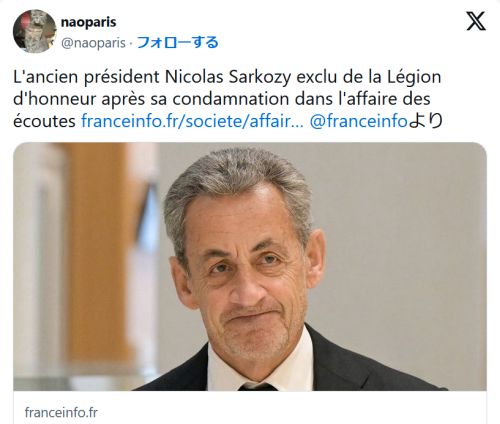Open the @franceinfo mention

coord(359,121)
